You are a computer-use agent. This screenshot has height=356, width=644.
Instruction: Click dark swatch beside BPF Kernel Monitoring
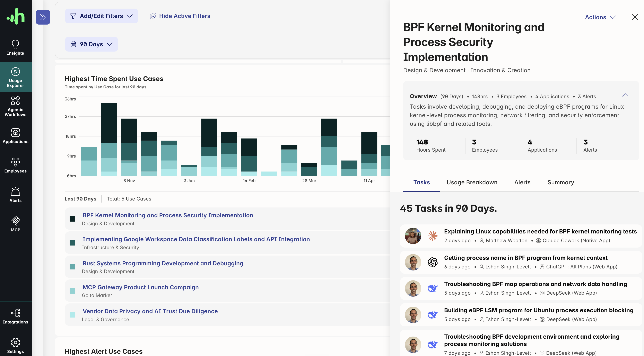72,219
